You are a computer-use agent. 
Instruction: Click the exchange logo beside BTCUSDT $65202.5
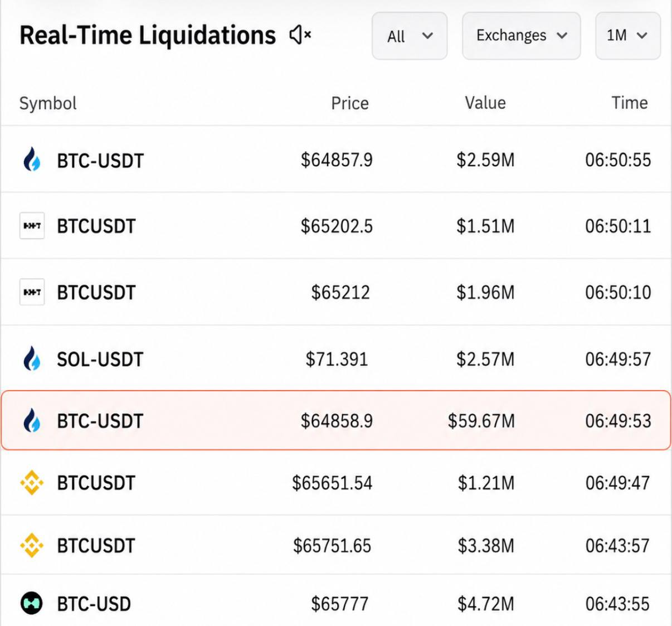pos(32,226)
